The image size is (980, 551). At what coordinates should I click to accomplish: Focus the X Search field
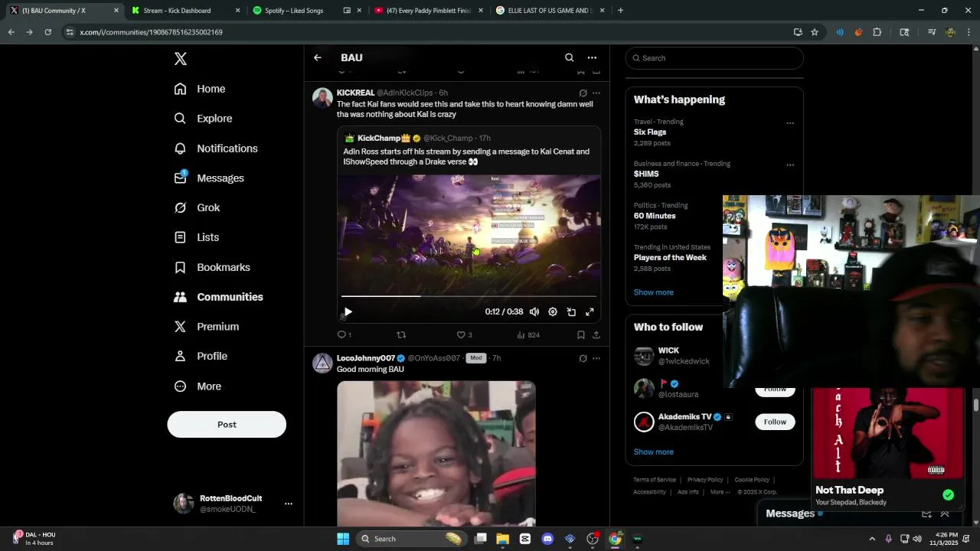714,58
